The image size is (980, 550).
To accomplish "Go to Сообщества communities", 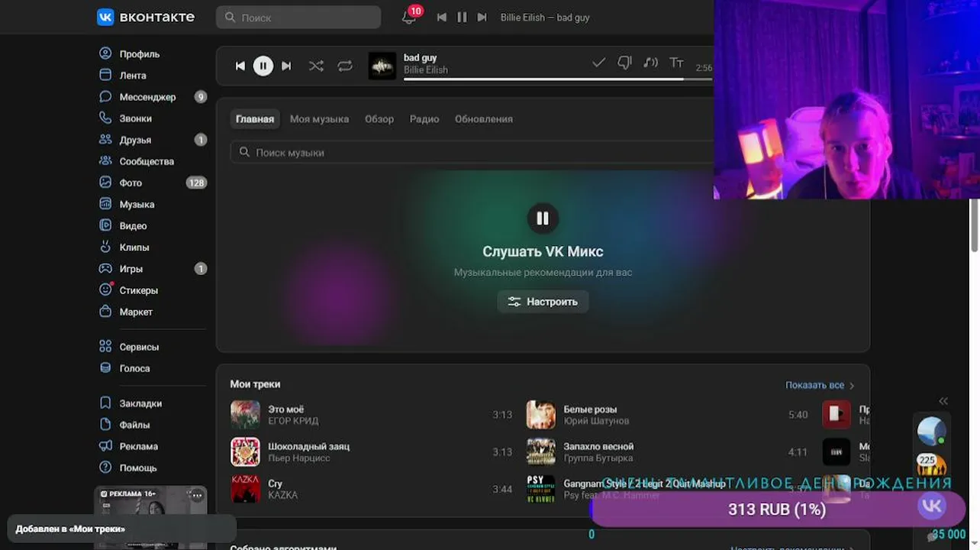I will coord(147,161).
